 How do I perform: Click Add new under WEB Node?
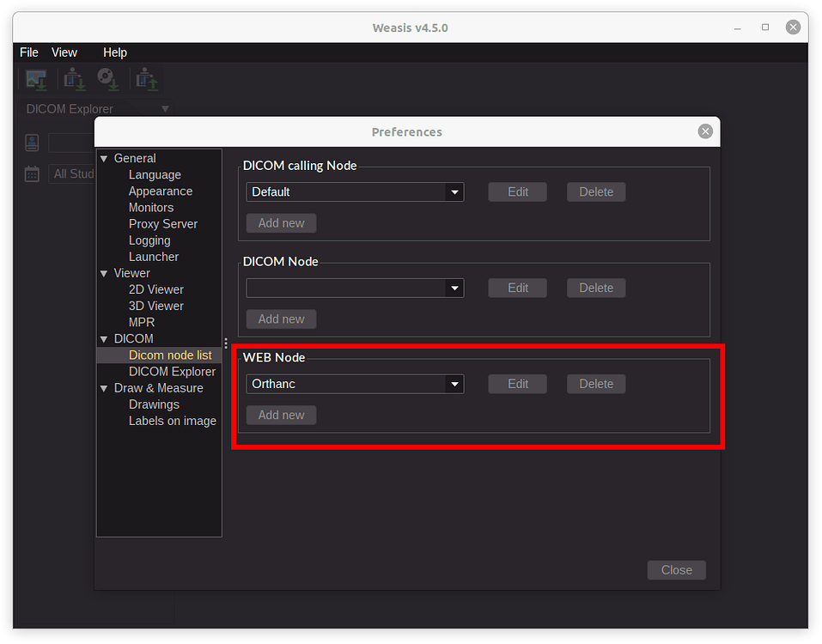tap(281, 415)
